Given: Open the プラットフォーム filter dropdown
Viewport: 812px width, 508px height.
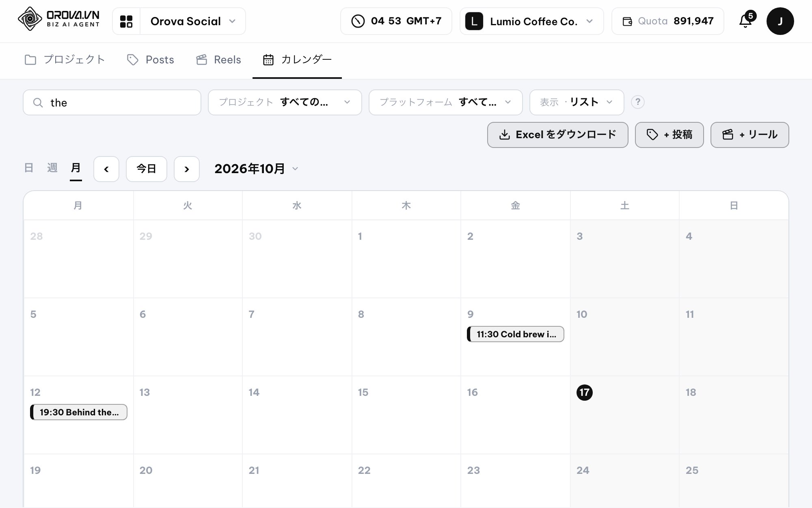Looking at the screenshot, I should click(446, 102).
